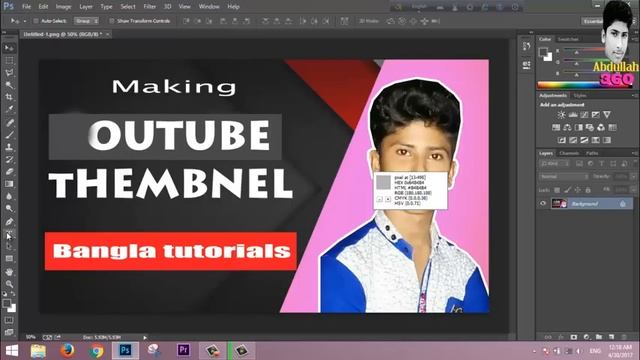Open the Opacity dropdown arrow
Image resolution: width=640 pixels, height=360 pixels.
point(633,177)
